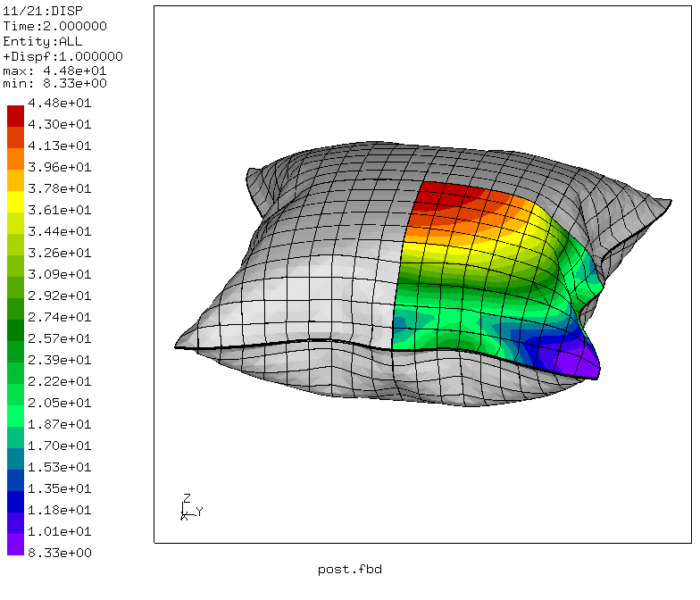700x600 pixels.
Task: Click the legend value 2.39e+01
Action: (x=59, y=361)
